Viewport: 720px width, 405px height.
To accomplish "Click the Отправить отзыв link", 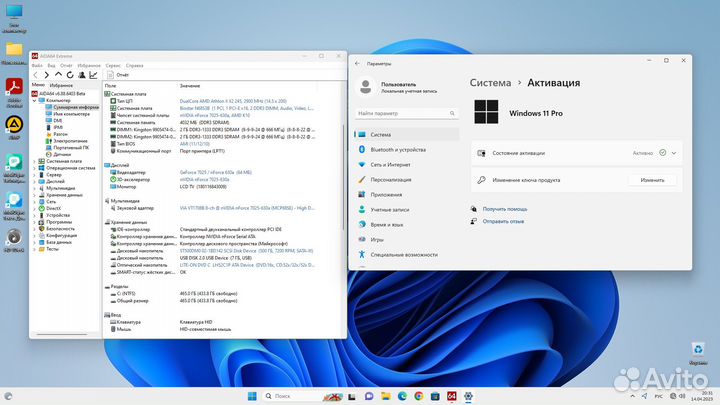I will (x=503, y=221).
